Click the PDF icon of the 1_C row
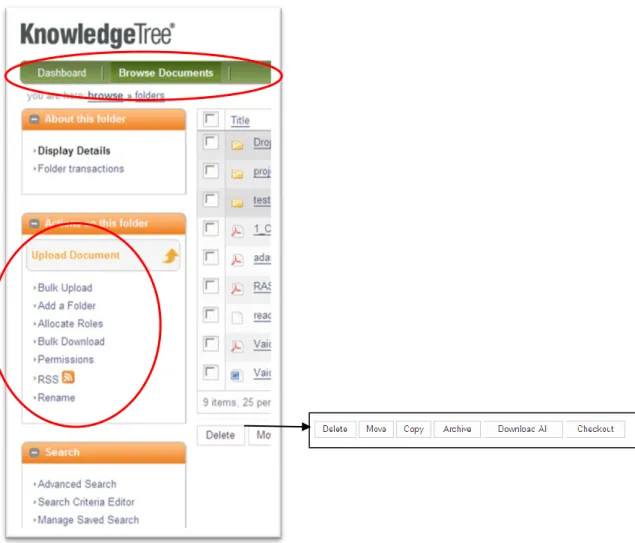 [x=237, y=231]
